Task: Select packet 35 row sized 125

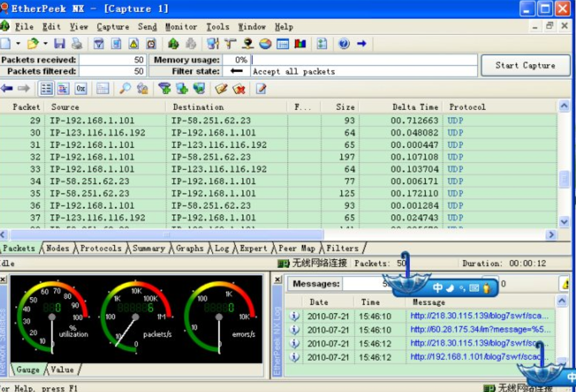Action: click(278, 193)
